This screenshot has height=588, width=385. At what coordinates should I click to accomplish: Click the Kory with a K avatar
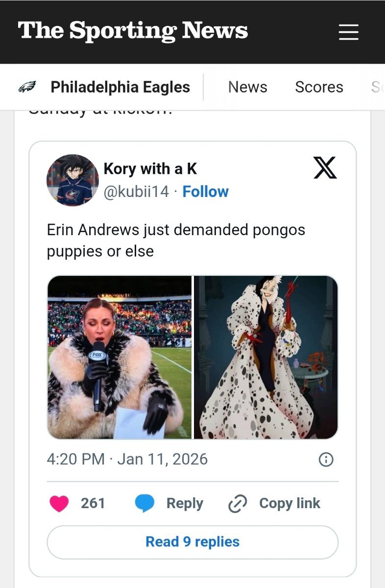72,180
